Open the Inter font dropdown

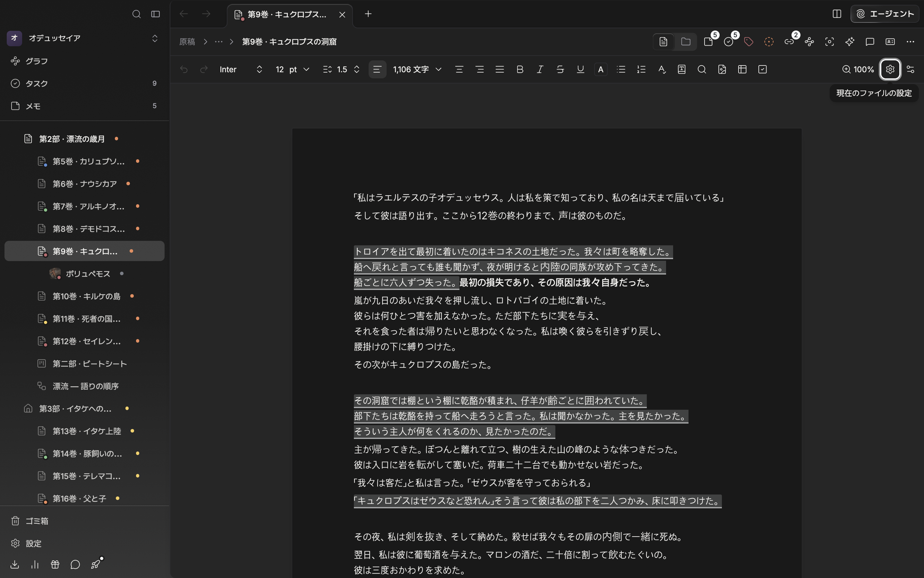(241, 69)
